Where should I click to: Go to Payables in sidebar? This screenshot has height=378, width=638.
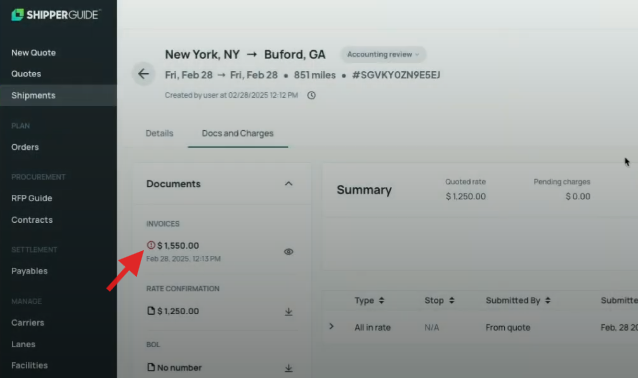coord(29,271)
